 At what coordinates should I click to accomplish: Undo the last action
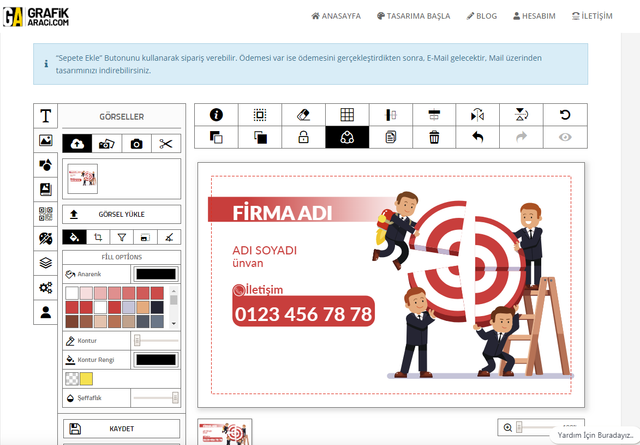[x=478, y=137]
